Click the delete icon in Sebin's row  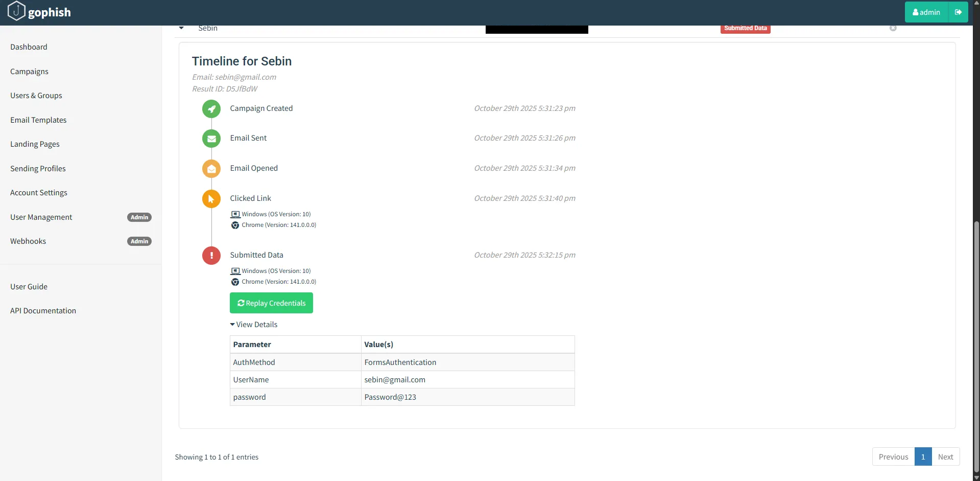click(x=893, y=28)
